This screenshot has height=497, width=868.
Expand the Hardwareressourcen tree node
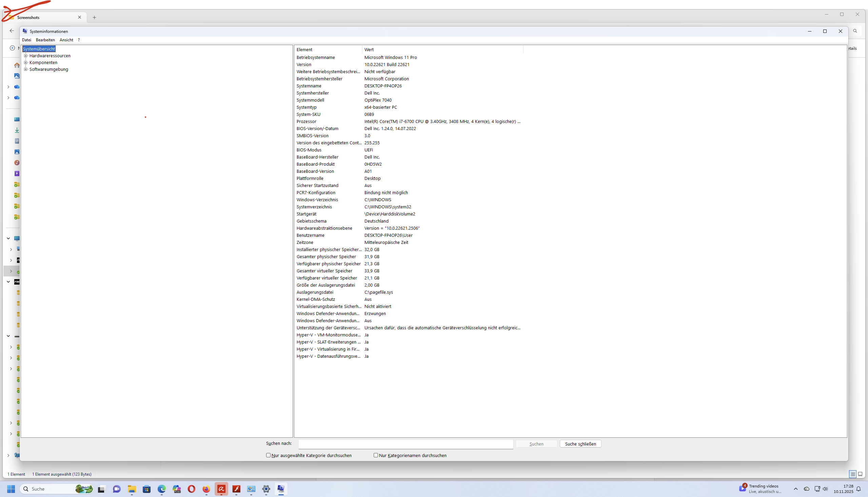(x=26, y=56)
